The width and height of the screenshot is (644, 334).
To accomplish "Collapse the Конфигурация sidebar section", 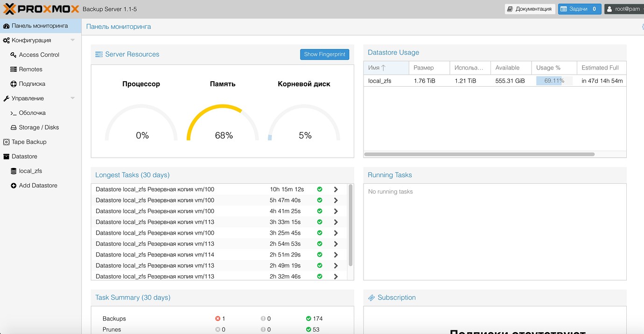I will (x=72, y=40).
